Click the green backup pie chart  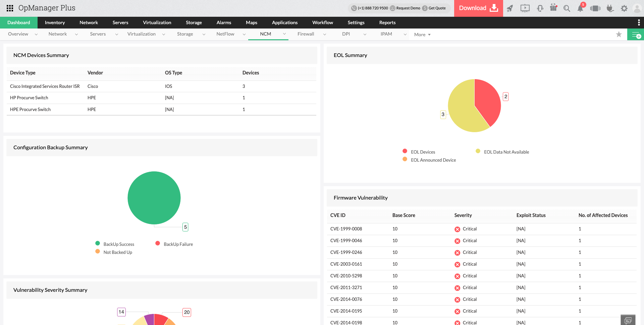(154, 198)
